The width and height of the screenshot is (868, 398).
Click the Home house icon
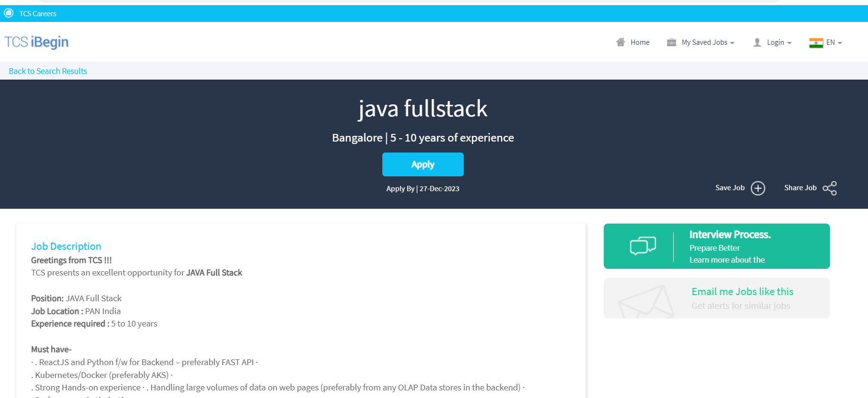(620, 42)
